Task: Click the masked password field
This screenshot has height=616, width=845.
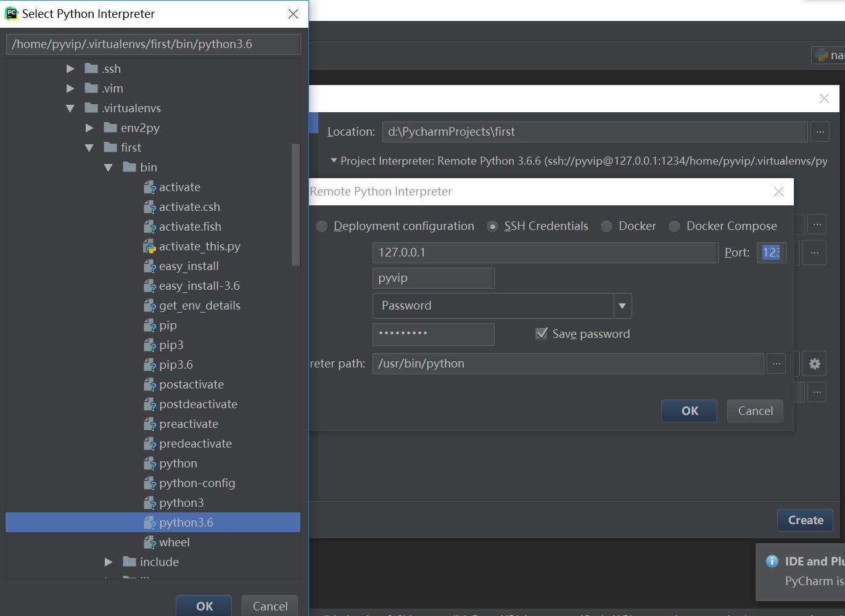Action: 433,334
